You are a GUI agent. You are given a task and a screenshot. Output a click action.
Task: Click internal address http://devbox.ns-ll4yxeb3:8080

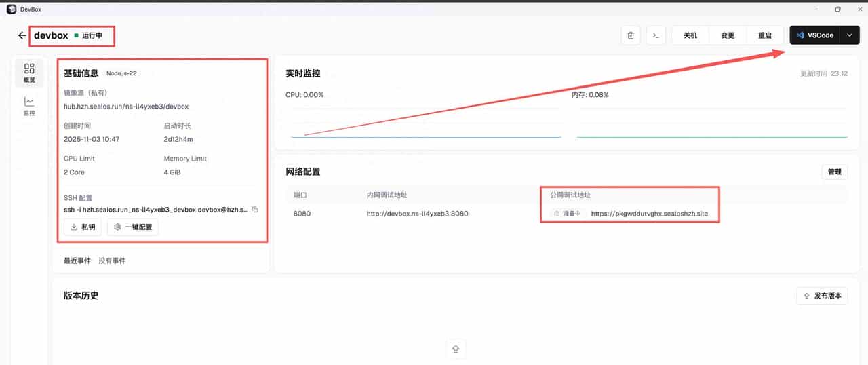417,214
